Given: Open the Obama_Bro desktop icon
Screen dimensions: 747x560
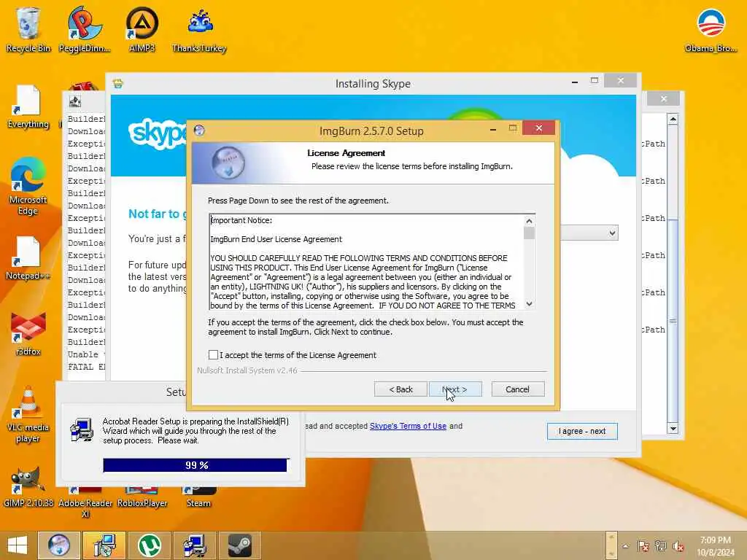Looking at the screenshot, I should 711,29.
